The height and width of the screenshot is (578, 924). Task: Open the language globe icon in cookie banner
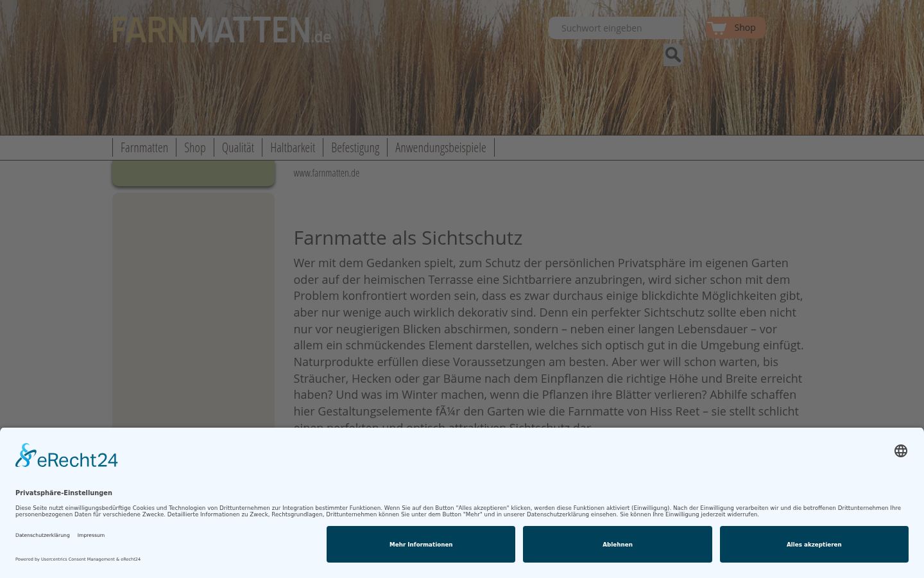tap(901, 451)
